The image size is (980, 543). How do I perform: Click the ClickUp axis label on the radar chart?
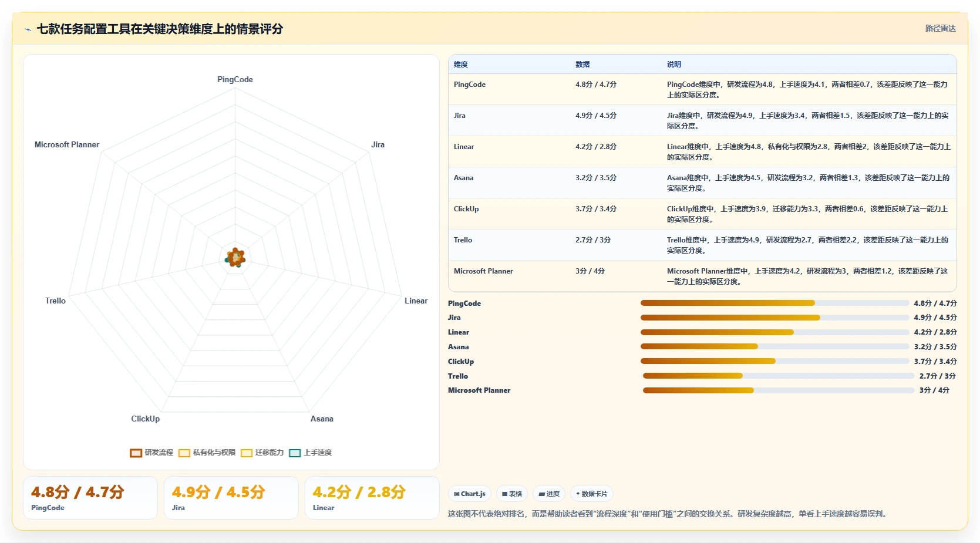(x=145, y=419)
